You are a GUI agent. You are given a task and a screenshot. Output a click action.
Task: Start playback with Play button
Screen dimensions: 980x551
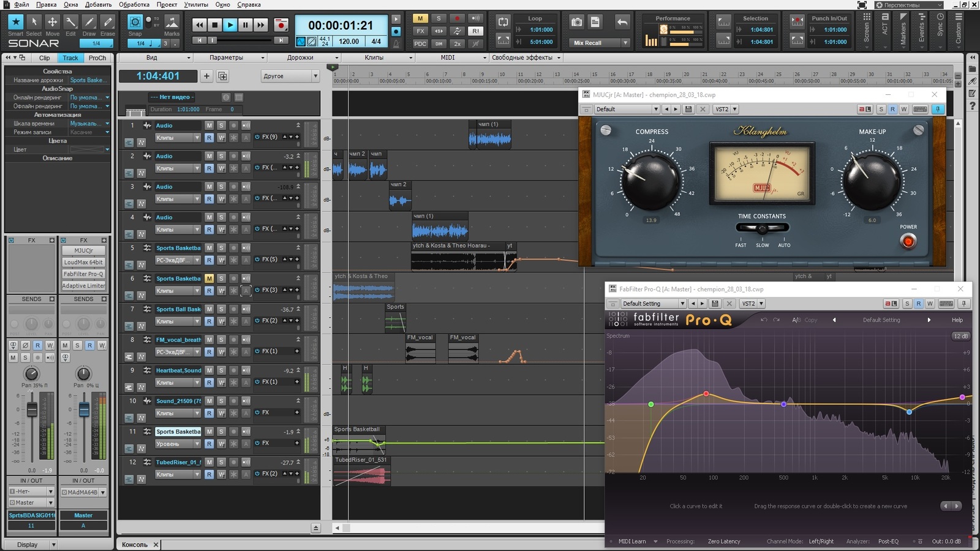(230, 25)
